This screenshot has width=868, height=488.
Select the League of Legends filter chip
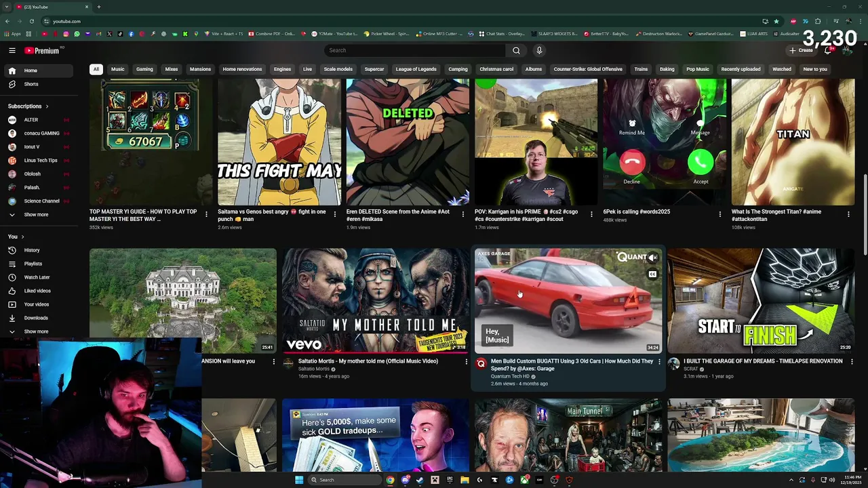click(416, 69)
